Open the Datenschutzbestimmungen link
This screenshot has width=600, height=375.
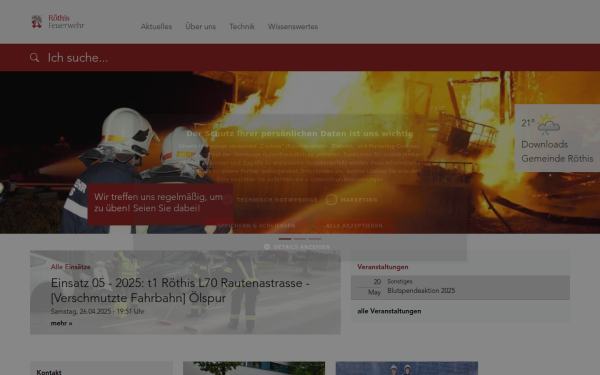[347, 179]
